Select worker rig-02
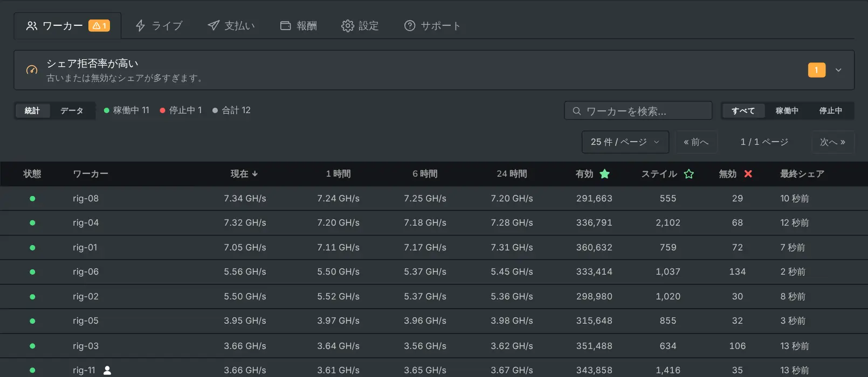The image size is (868, 377). pyautogui.click(x=86, y=296)
